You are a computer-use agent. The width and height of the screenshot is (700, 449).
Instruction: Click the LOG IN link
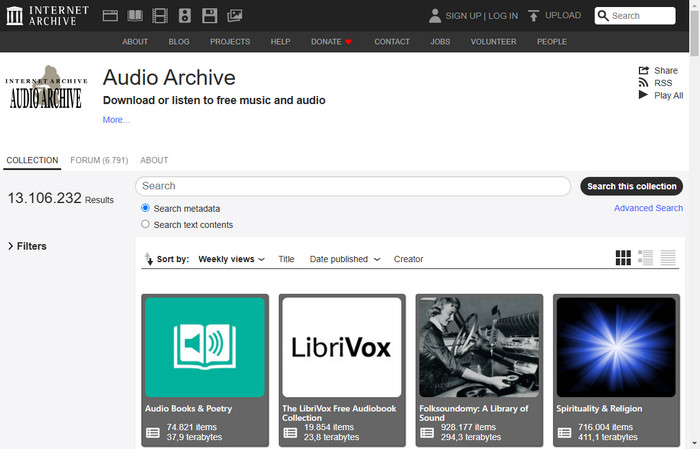coord(503,16)
